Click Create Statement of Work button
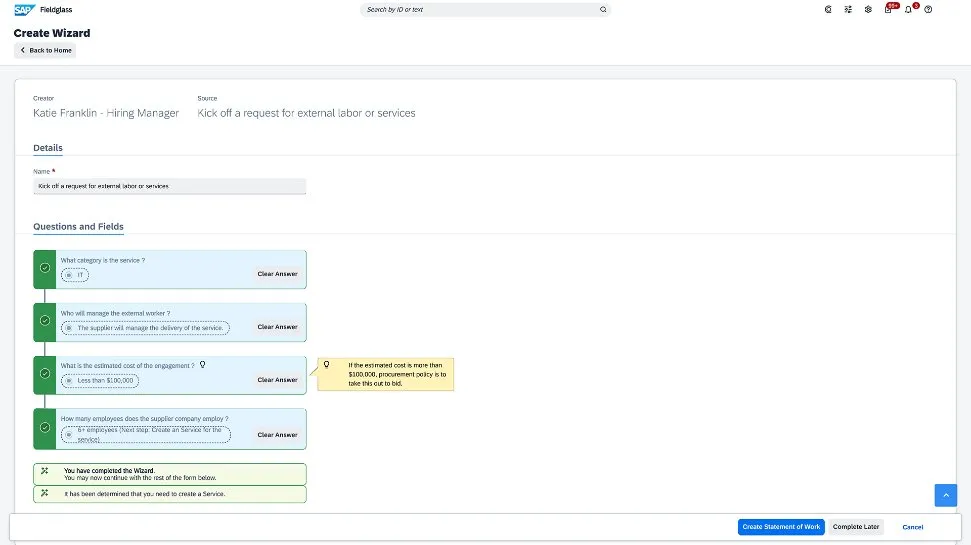Image resolution: width=971 pixels, height=545 pixels. [x=781, y=527]
